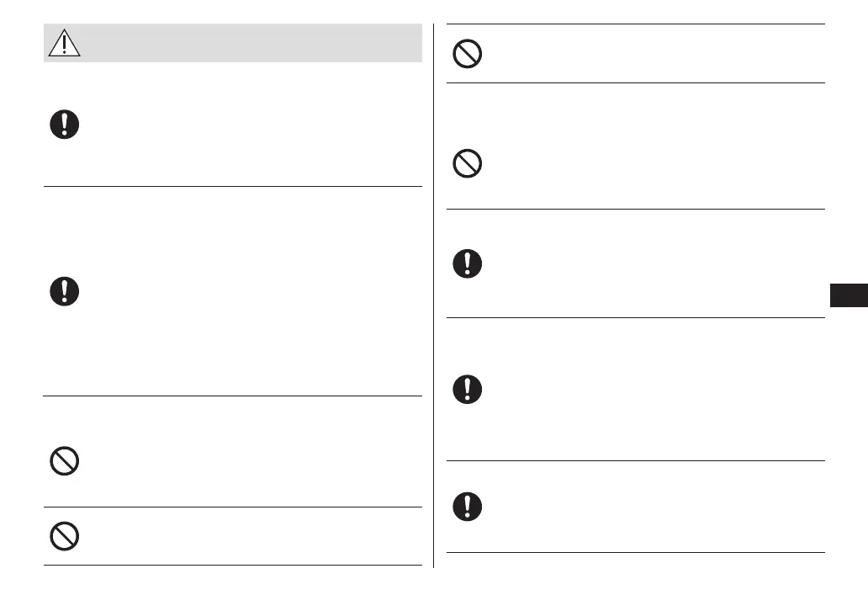This screenshot has width=868, height=611.
Task: Click the bottom exclamation icon in the right column
Action: (x=468, y=505)
